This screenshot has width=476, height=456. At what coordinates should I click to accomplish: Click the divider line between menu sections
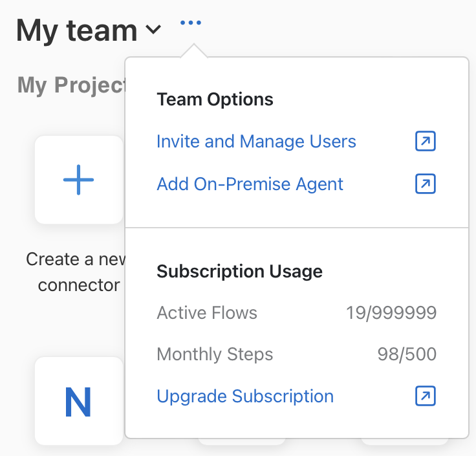(296, 228)
